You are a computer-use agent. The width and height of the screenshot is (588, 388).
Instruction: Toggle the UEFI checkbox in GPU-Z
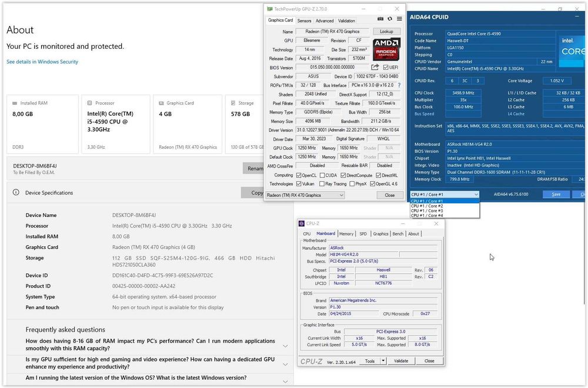pyautogui.click(x=386, y=68)
